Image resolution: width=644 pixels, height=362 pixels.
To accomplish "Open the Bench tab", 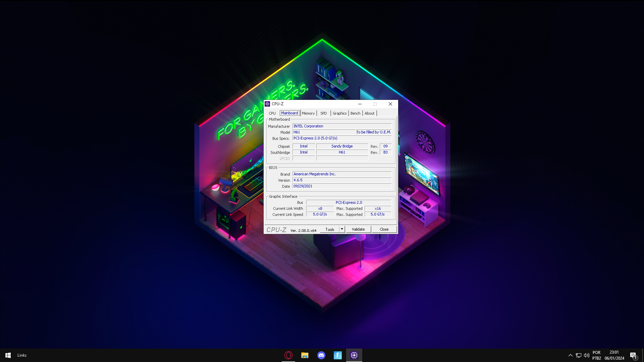I will (x=356, y=113).
